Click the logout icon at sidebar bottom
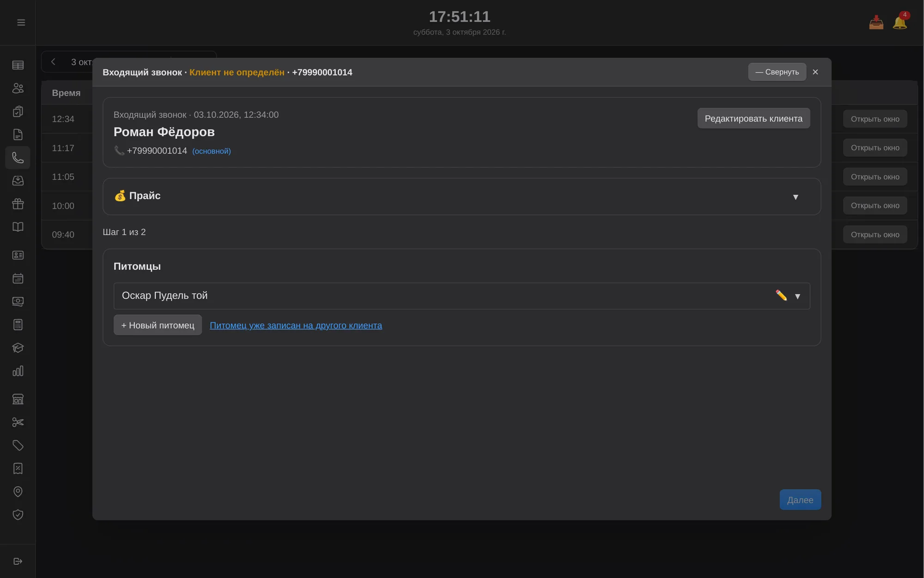The width and height of the screenshot is (924, 578). [x=18, y=561]
